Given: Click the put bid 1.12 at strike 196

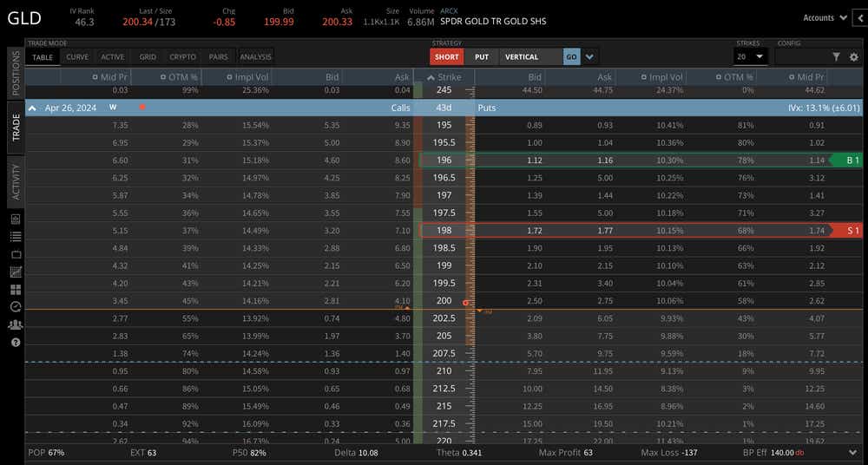Looking at the screenshot, I should click(534, 160).
